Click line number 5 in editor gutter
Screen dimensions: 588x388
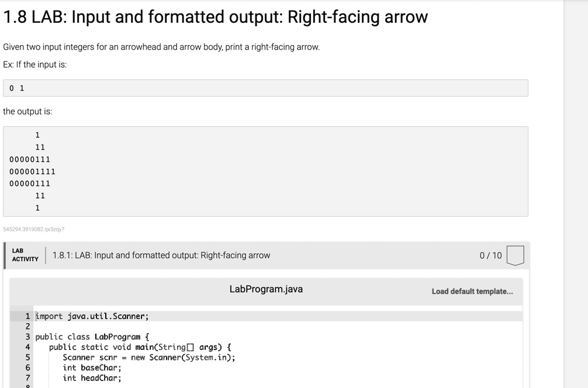coord(27,357)
